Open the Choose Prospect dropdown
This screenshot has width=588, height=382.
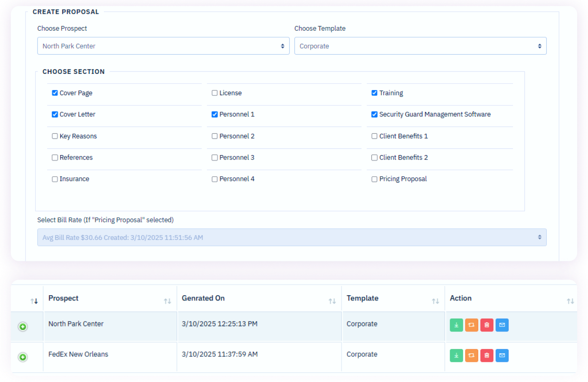point(163,46)
